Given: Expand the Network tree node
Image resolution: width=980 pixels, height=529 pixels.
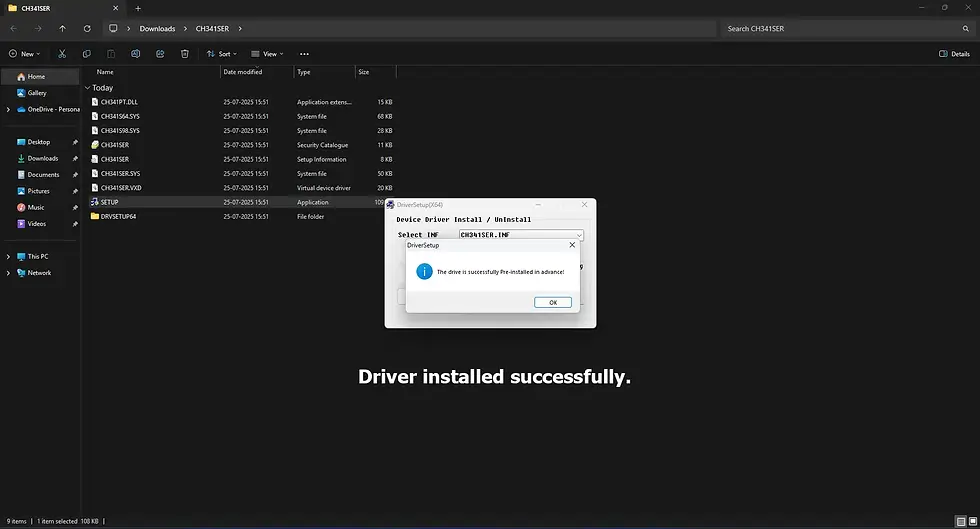Looking at the screenshot, I should (8, 273).
